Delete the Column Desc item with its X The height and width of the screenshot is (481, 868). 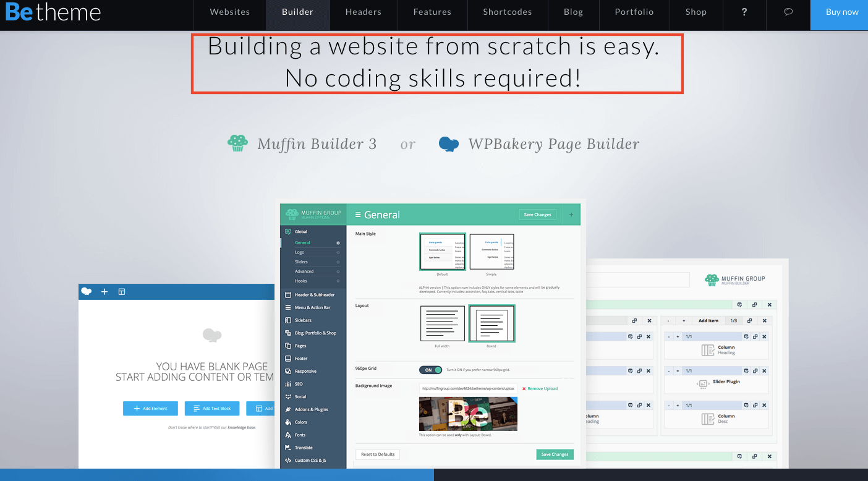[x=764, y=406]
